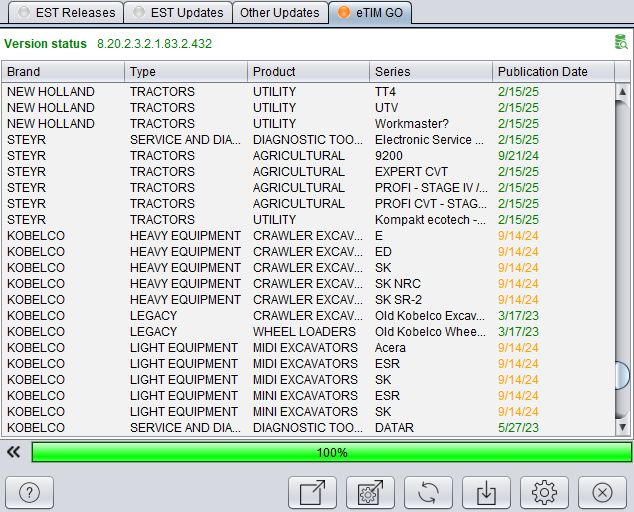Select the SK NRC series row
Screen dimensions: 634x512
coord(308,284)
